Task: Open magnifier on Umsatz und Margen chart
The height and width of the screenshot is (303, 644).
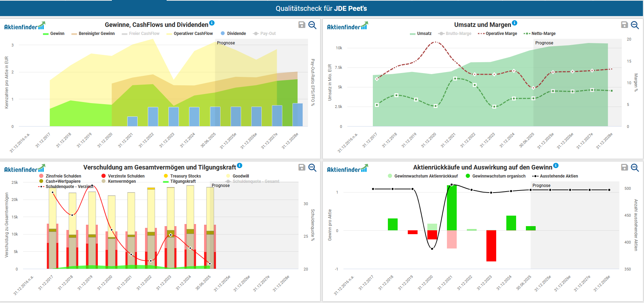Action: click(x=635, y=25)
